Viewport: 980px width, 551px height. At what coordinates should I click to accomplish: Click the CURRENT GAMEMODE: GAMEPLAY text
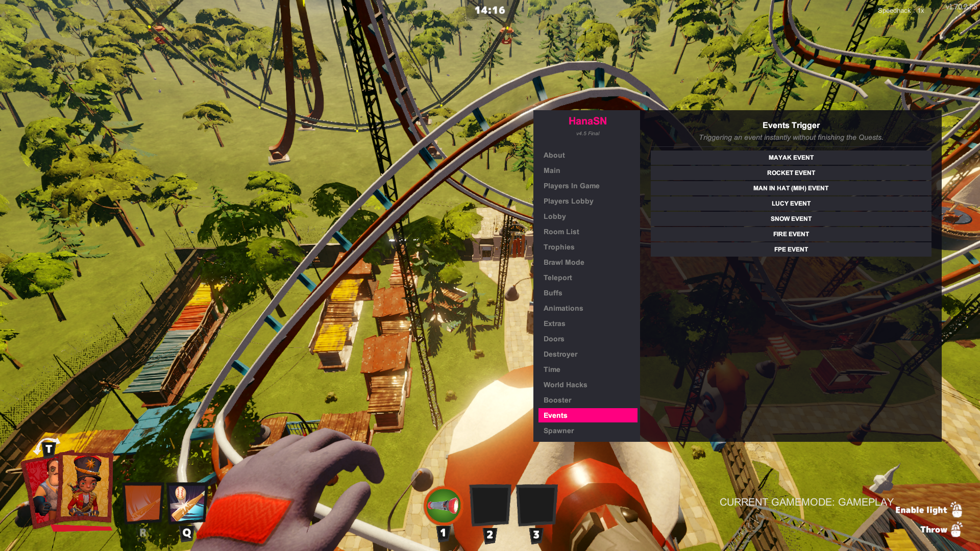[806, 502]
